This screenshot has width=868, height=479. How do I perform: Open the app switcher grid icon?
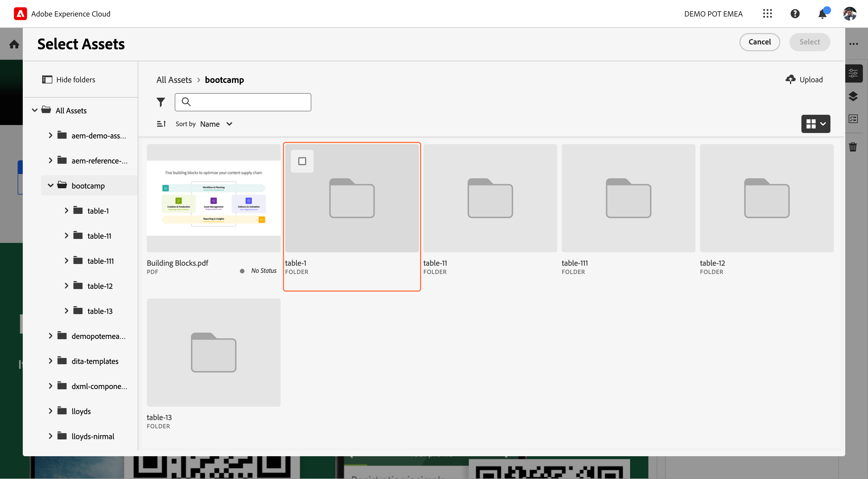[767, 13]
